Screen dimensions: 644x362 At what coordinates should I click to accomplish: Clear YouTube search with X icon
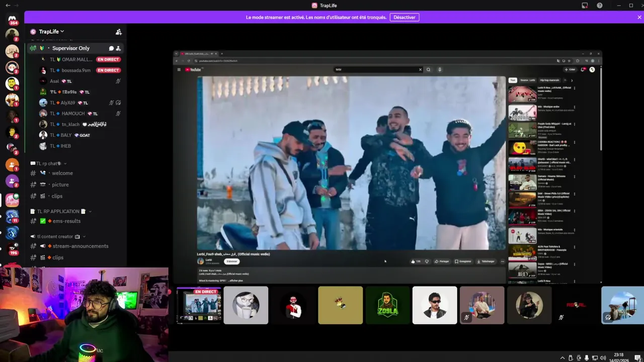coord(420,69)
